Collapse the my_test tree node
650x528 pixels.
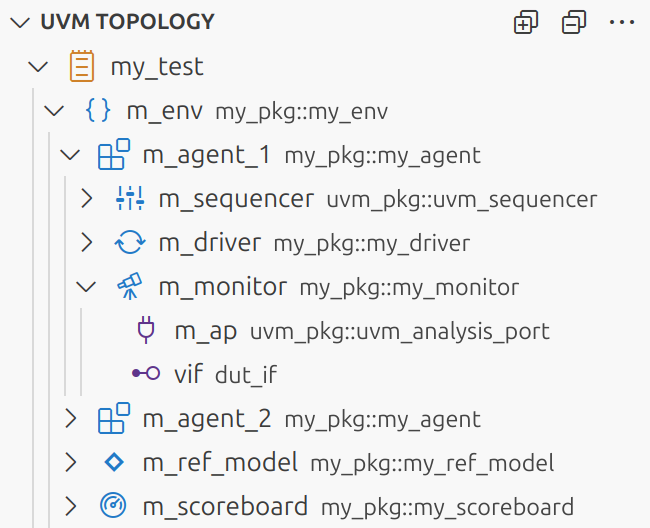pyautogui.click(x=39, y=67)
